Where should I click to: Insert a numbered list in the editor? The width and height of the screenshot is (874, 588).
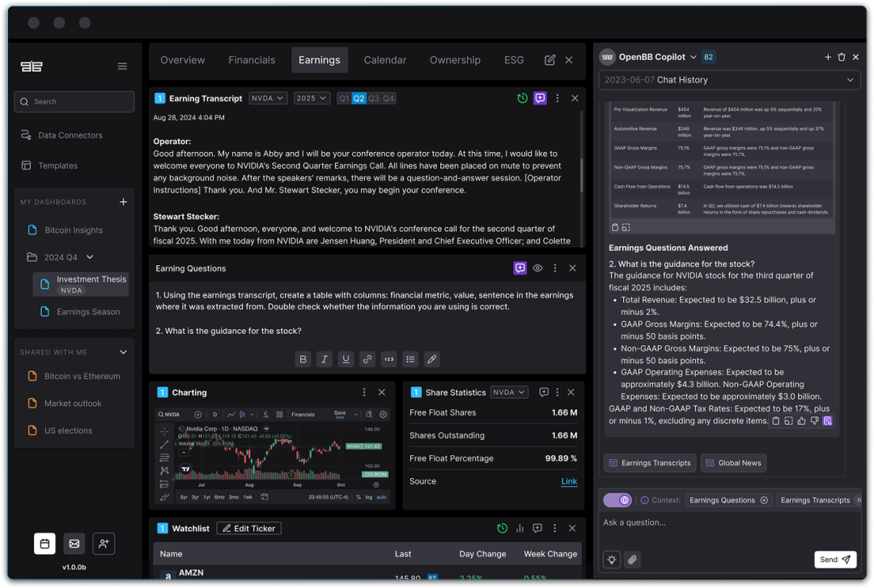389,359
